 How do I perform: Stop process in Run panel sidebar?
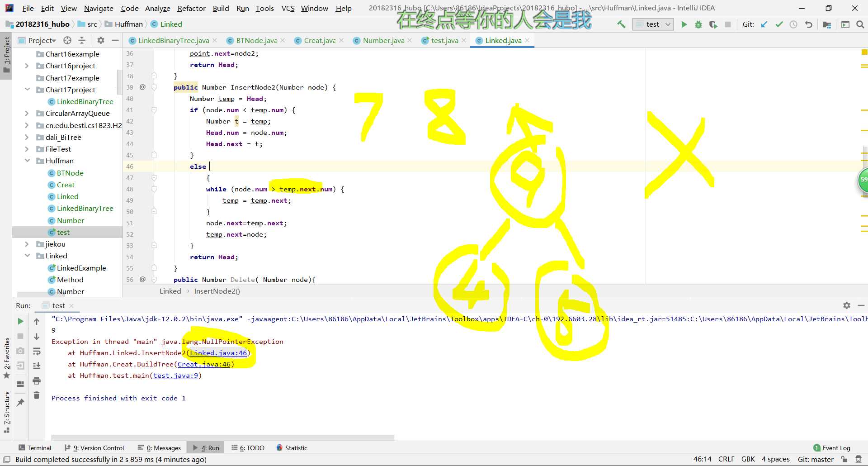tap(20, 336)
